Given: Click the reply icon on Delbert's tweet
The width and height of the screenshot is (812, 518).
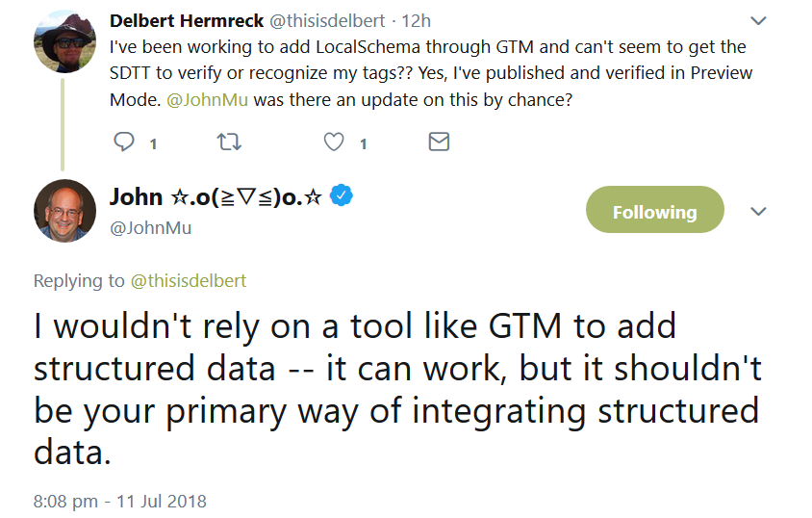Looking at the screenshot, I should coord(124,142).
